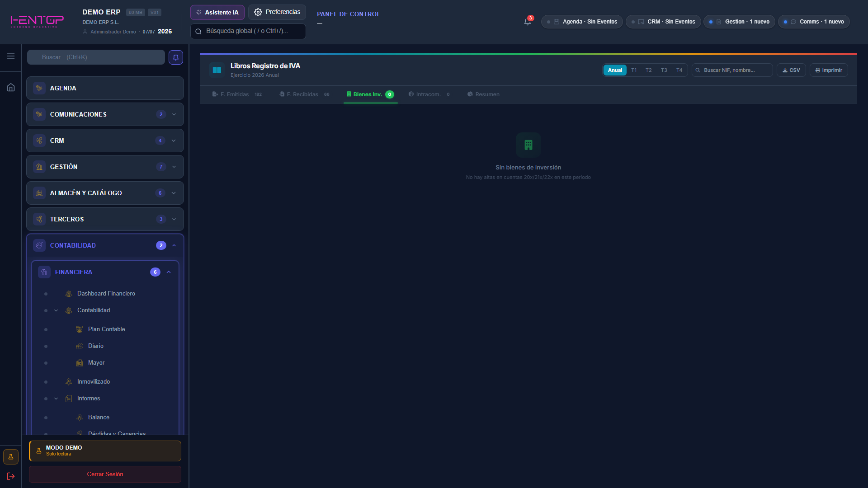Go to home via house icon
The height and width of the screenshot is (488, 868).
point(11,87)
